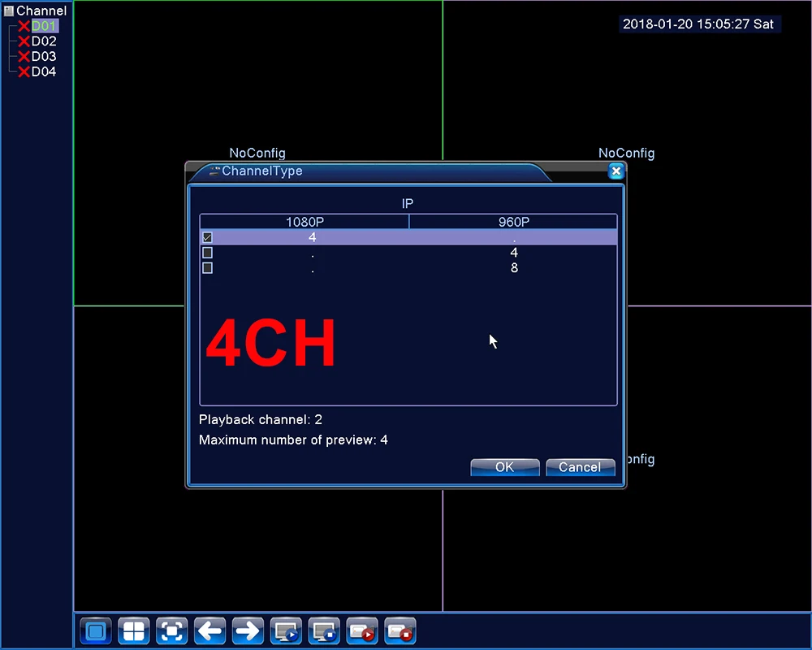Image resolution: width=812 pixels, height=650 pixels.
Task: Click the Channel tree root label
Action: click(41, 11)
